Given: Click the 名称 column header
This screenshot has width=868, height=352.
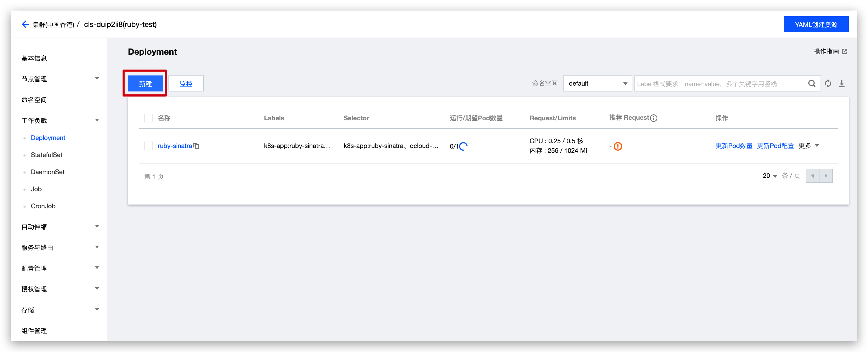Looking at the screenshot, I should click(x=164, y=118).
